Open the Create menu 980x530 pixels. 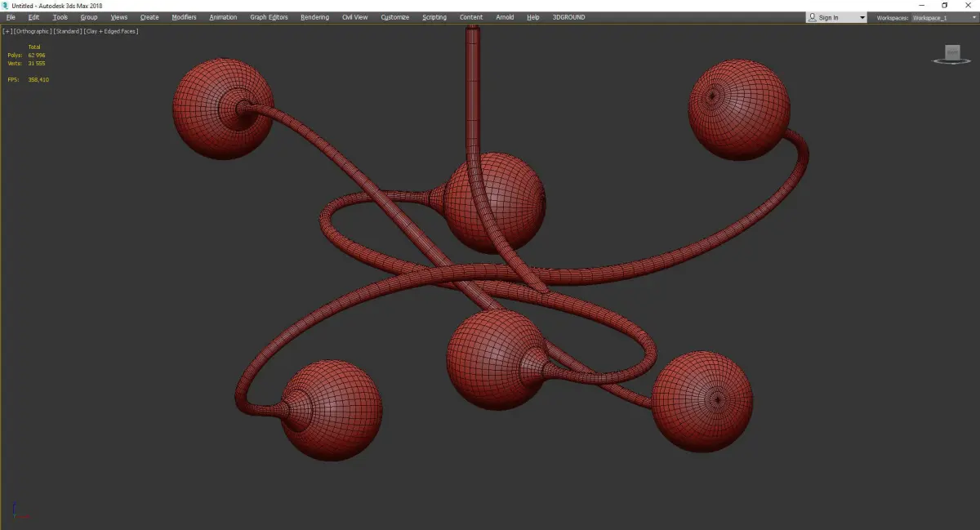tap(149, 17)
